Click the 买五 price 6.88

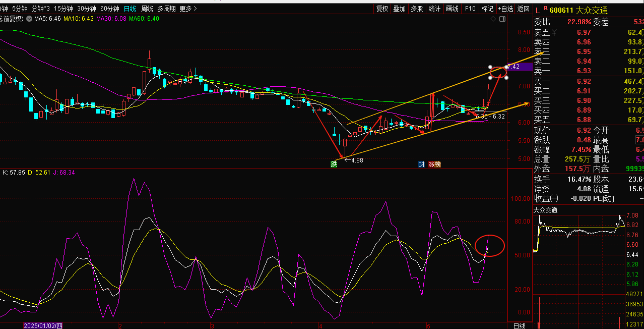[584, 120]
